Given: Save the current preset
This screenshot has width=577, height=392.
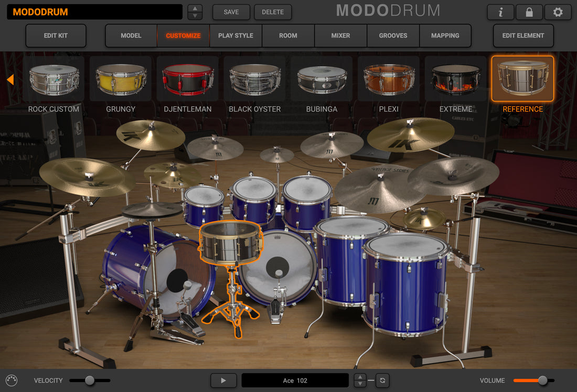Looking at the screenshot, I should point(231,12).
